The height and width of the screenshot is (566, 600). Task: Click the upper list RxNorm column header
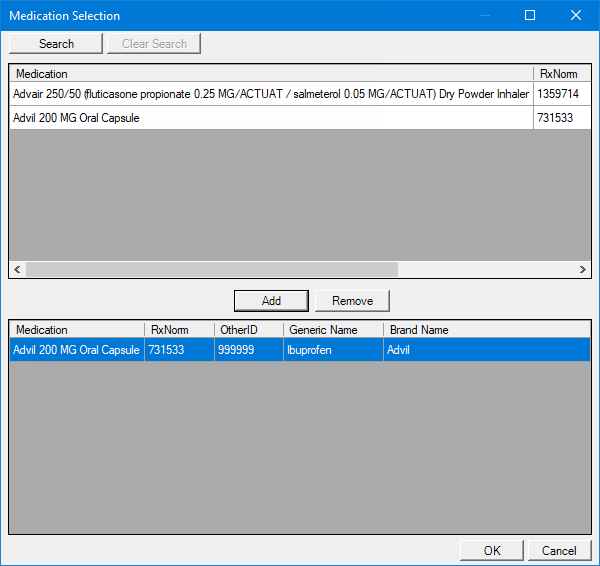tap(562, 73)
